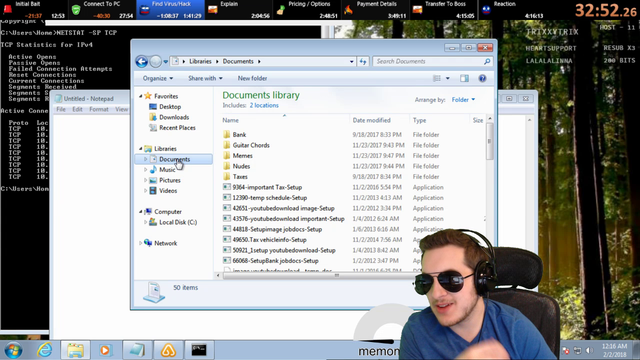Expand the Network node
Screen dimensions: 640x360
pyautogui.click(x=141, y=243)
